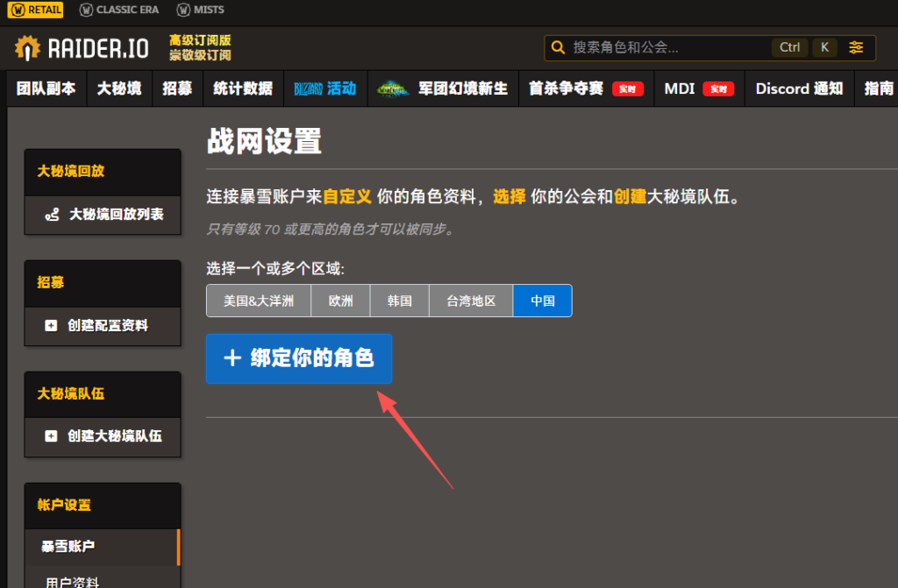Focus the 搜索角色和公会 search field
898x588 pixels.
point(666,47)
